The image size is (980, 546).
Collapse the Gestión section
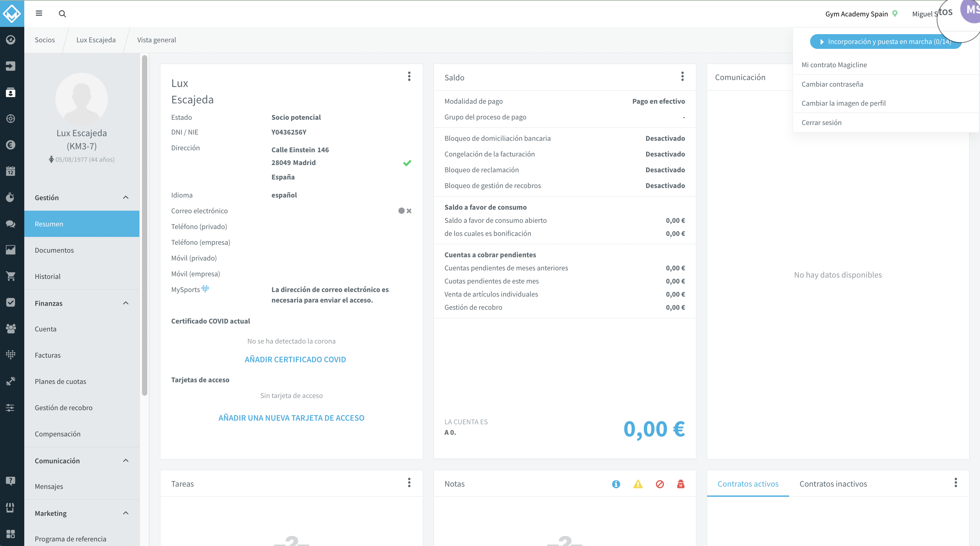click(x=126, y=198)
